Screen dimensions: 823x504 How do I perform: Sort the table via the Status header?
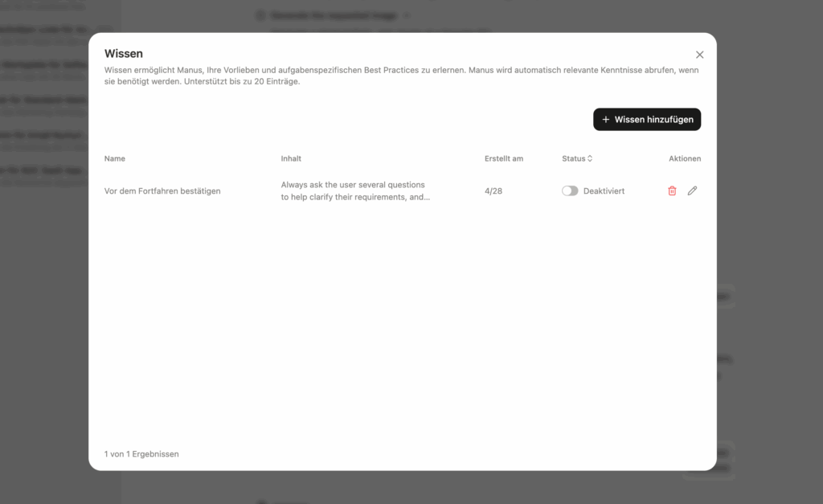[x=574, y=158]
